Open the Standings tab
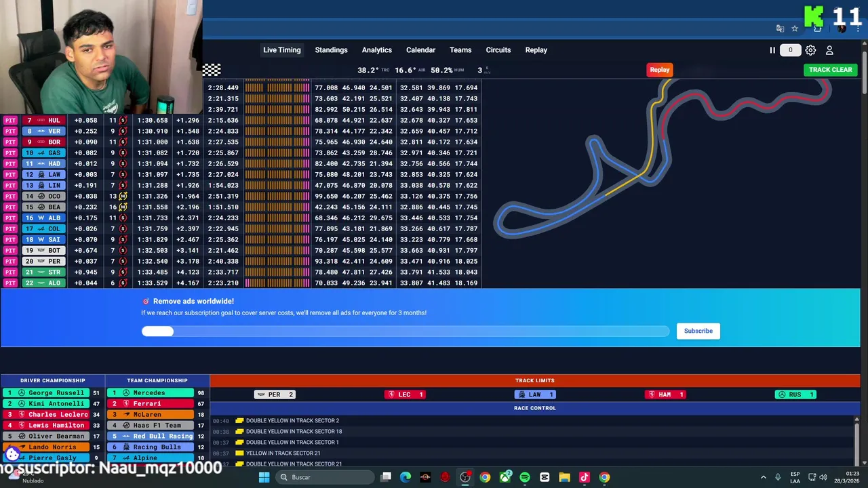 coord(331,50)
